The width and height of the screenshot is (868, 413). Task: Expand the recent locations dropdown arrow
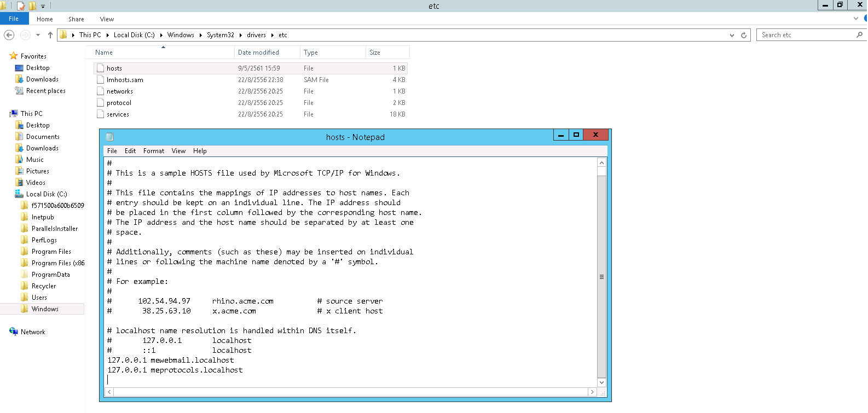click(38, 35)
